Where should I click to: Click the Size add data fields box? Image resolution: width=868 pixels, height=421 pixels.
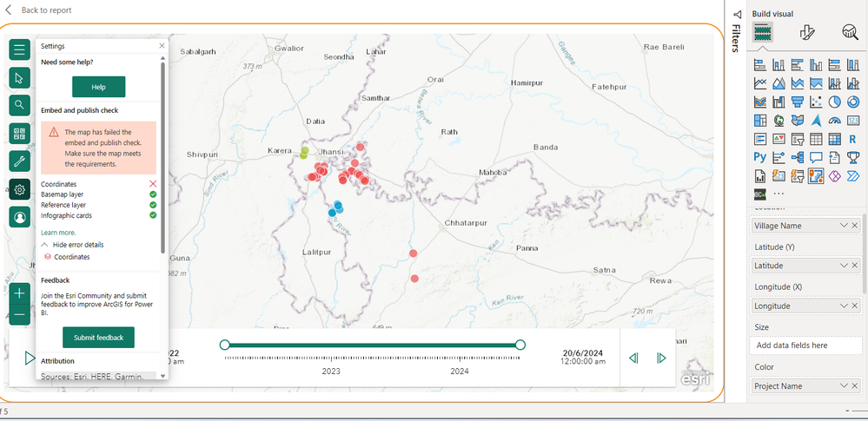[x=806, y=345]
